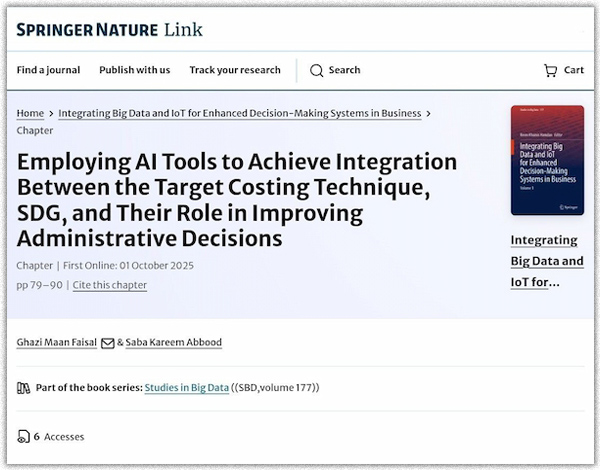Screen dimensions: 600x470
Task: Click the chevron after the book title breadcrumb
Action: coord(429,114)
